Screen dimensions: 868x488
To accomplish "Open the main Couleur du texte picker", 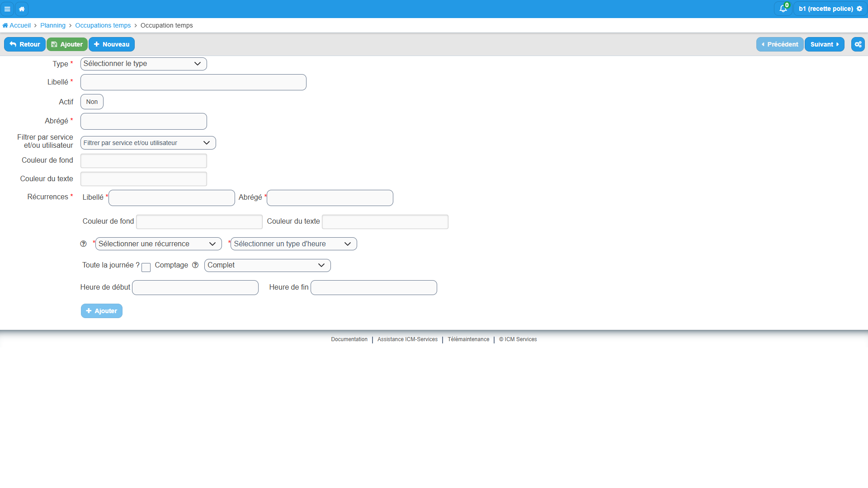I will coord(144,179).
